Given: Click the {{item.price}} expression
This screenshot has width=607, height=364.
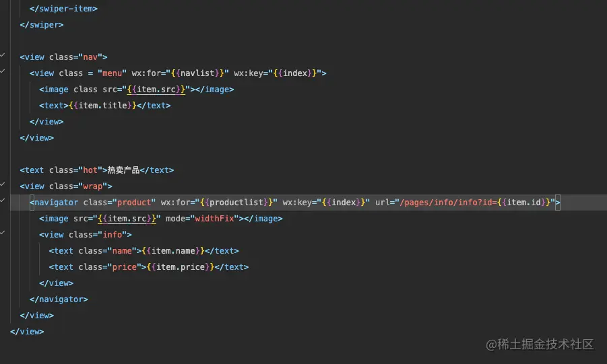Looking at the screenshot, I should (x=181, y=267).
